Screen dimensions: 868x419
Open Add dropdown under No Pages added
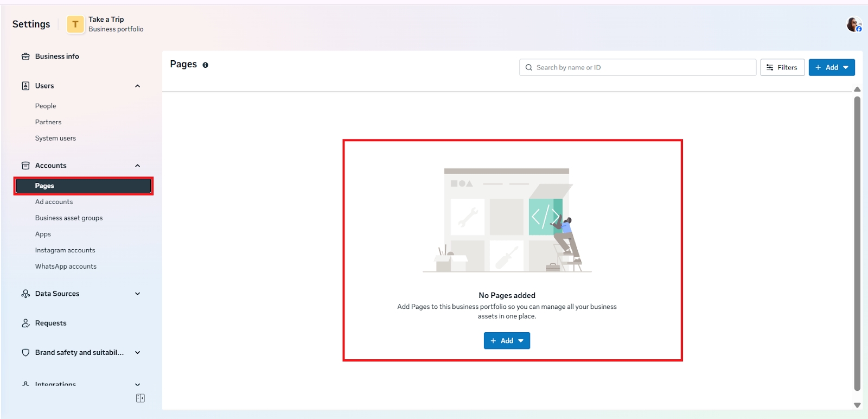pos(507,341)
